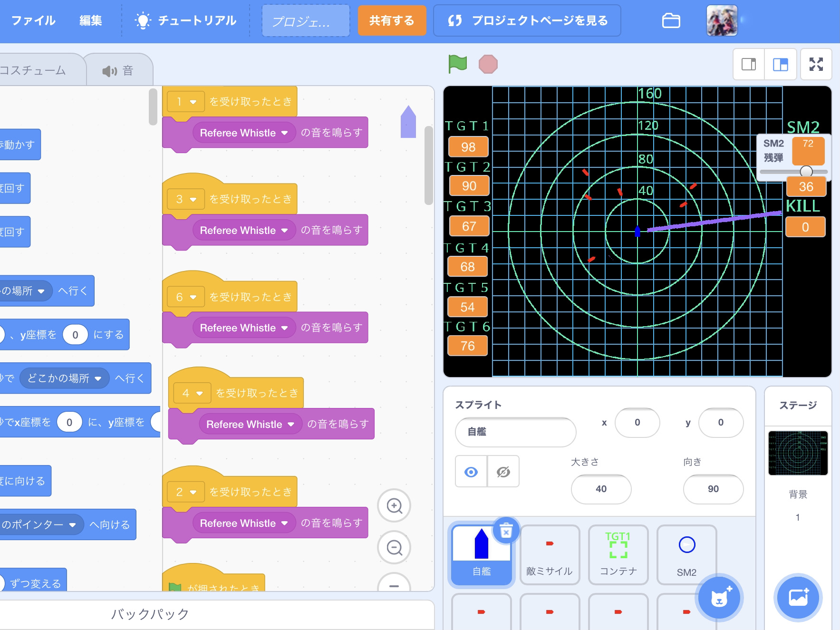Switch to the 音 tab

coord(119,71)
